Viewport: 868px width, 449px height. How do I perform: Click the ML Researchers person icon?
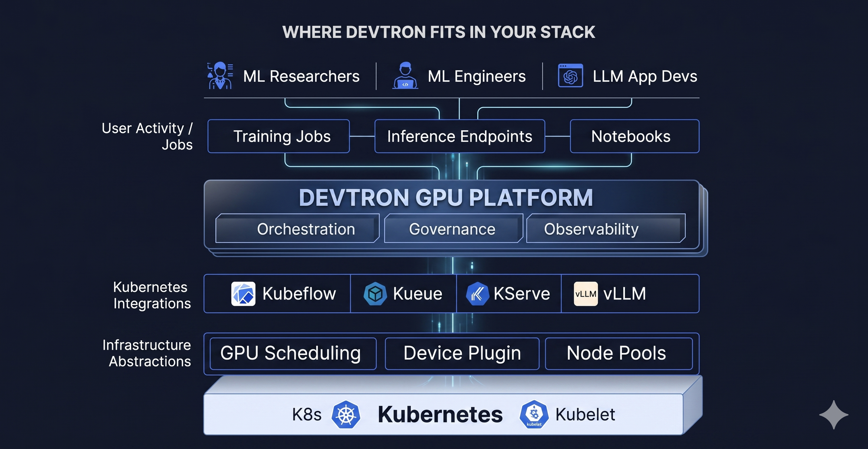(x=220, y=76)
